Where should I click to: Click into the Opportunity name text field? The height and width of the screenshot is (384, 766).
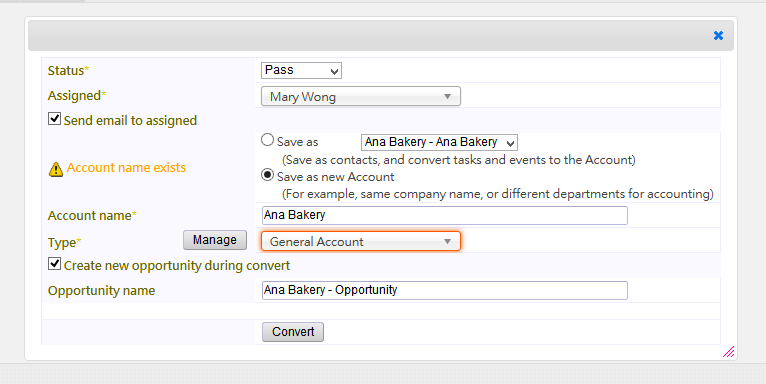445,290
